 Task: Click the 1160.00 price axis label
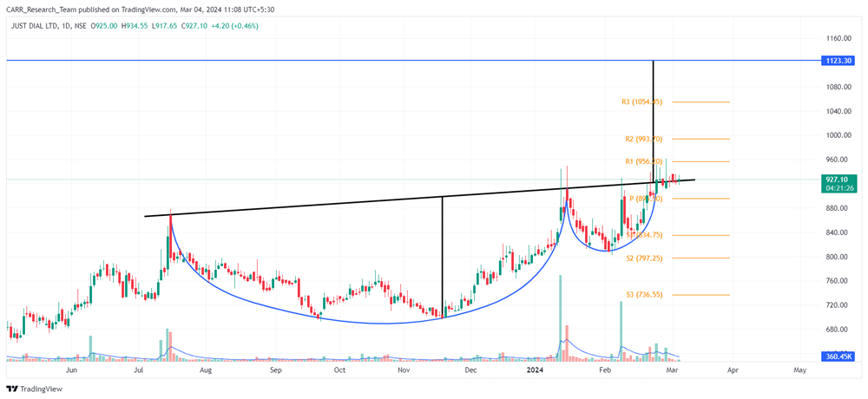click(839, 38)
